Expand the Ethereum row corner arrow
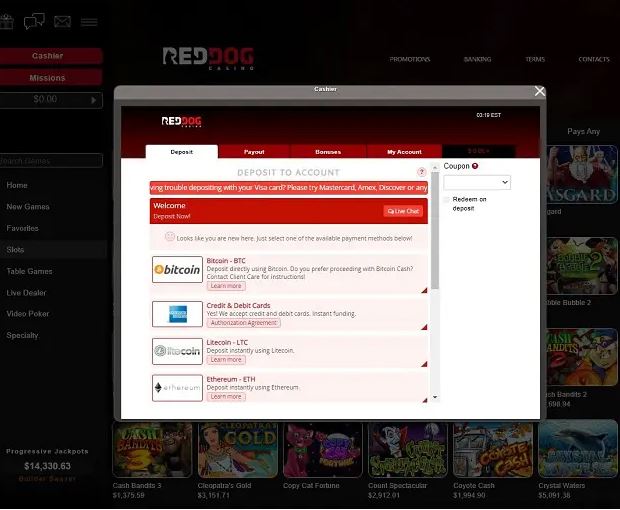620x510 pixels. point(424,400)
